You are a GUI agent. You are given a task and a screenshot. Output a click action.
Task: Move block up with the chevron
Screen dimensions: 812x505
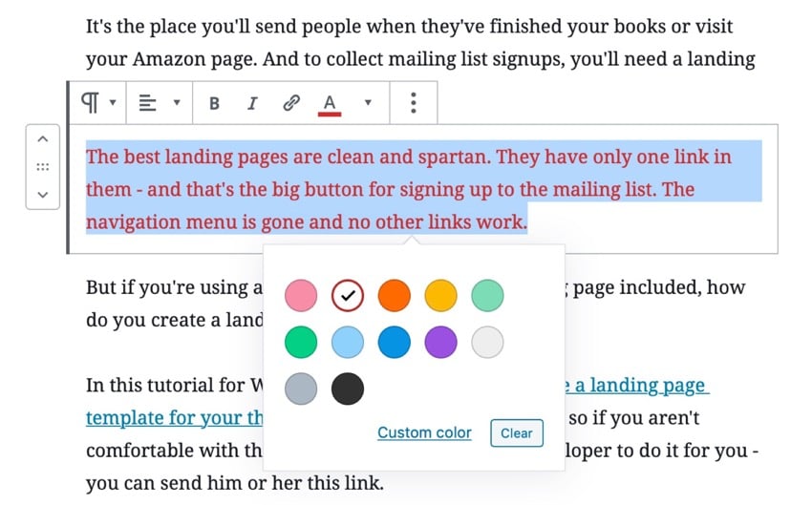[x=43, y=139]
